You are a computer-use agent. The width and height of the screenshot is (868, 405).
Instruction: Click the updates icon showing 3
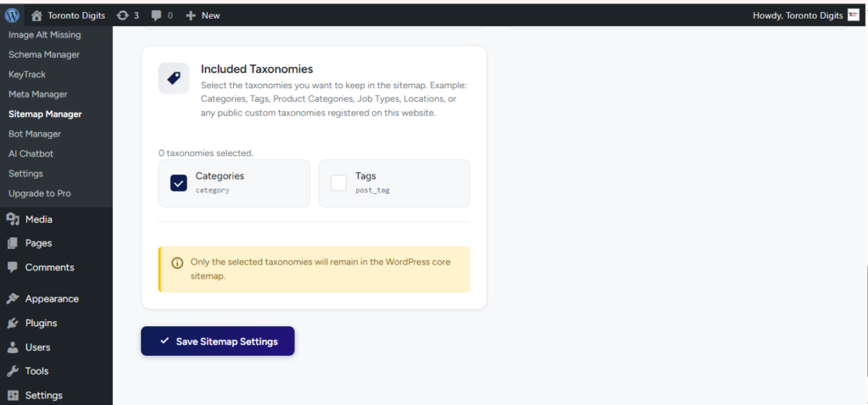click(x=123, y=15)
